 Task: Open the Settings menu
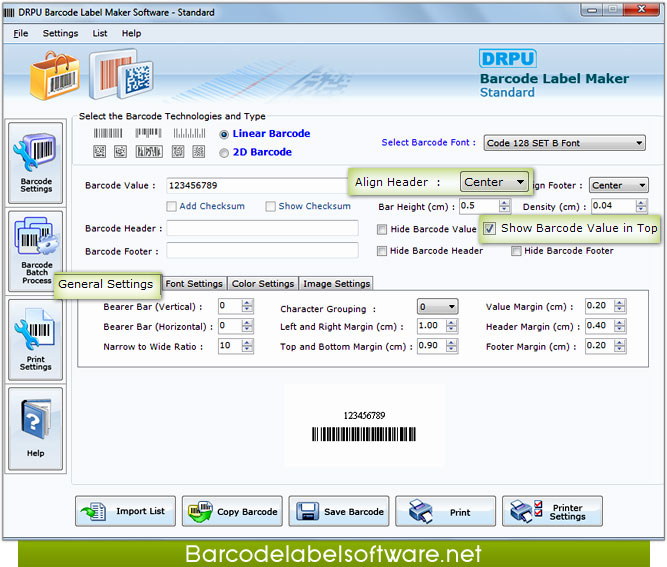pyautogui.click(x=60, y=33)
